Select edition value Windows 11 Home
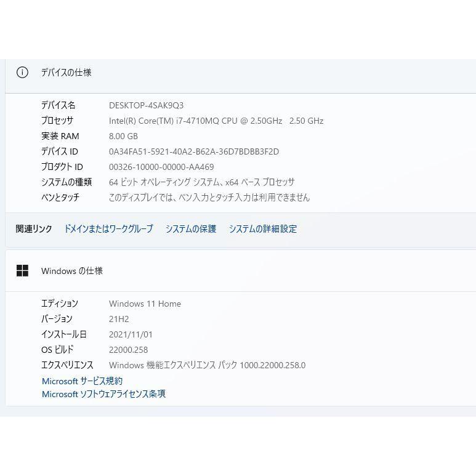 [x=145, y=304]
